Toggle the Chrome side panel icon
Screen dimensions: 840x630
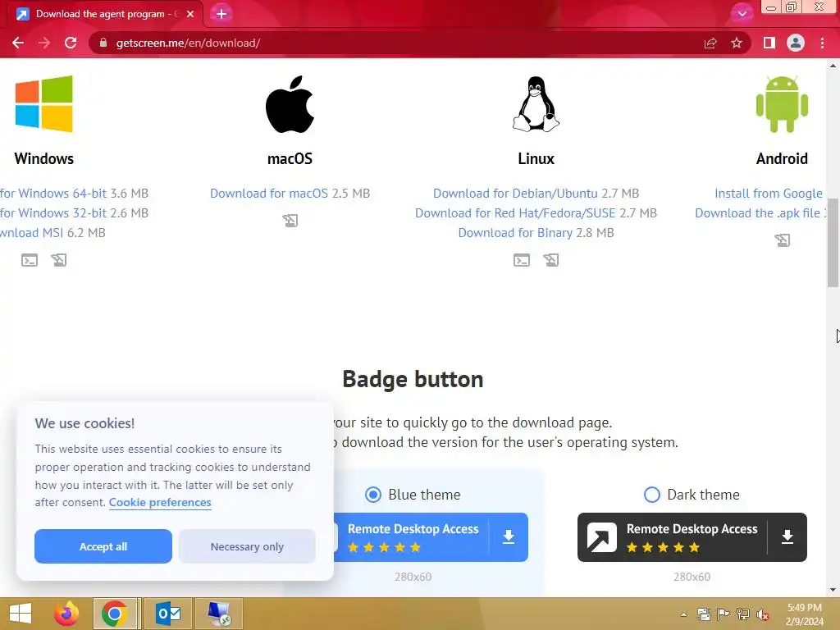click(x=769, y=43)
